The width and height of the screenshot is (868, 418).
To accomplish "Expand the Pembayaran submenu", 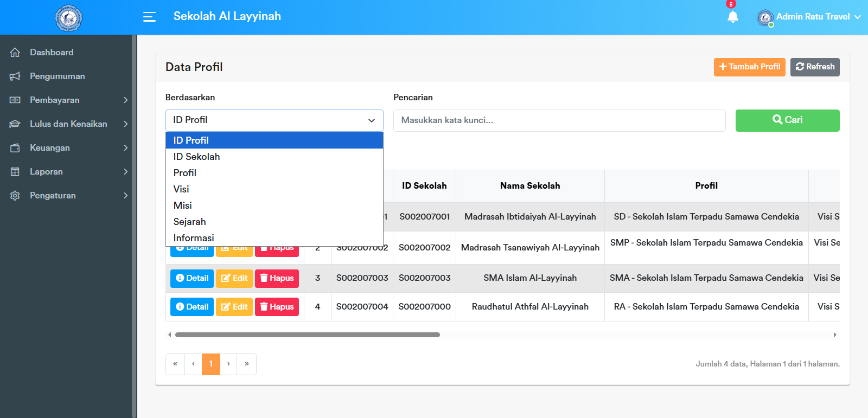I will (68, 100).
